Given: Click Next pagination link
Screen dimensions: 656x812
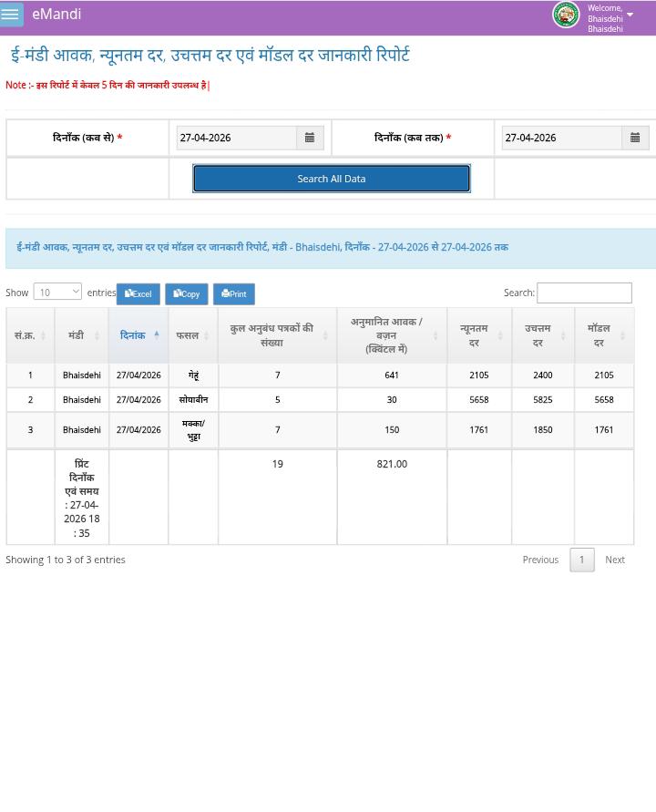Looking at the screenshot, I should [614, 560].
